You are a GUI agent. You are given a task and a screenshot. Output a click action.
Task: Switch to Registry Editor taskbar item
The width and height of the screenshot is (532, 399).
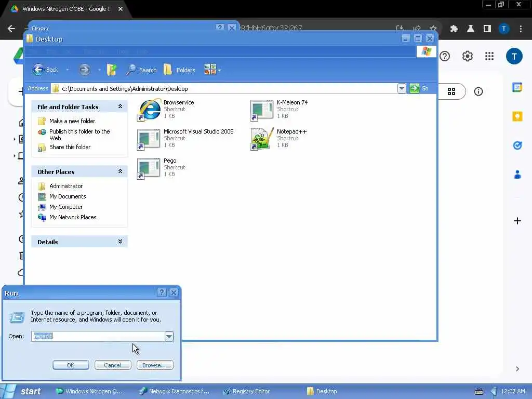(247, 391)
